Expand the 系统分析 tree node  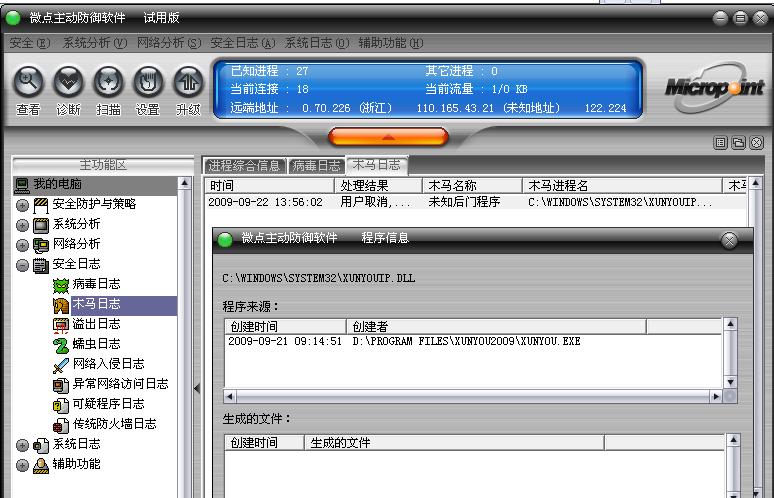[x=22, y=225]
